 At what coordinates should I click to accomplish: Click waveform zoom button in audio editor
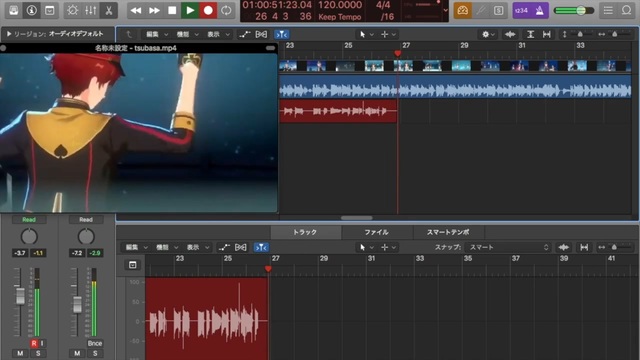564,247
